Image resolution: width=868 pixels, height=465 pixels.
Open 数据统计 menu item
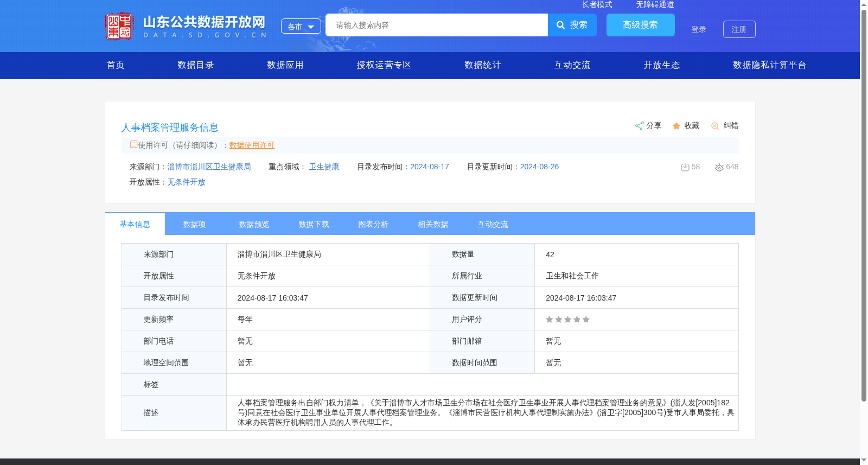pos(483,65)
